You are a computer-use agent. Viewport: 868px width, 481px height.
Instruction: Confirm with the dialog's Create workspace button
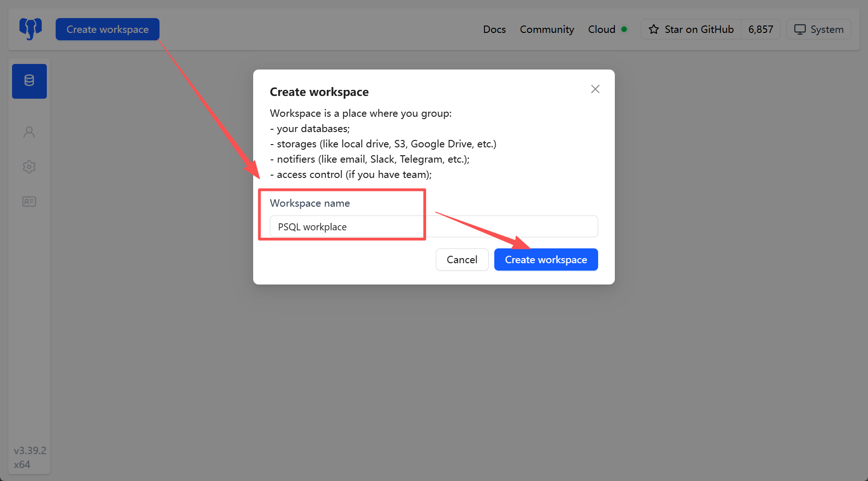point(546,259)
